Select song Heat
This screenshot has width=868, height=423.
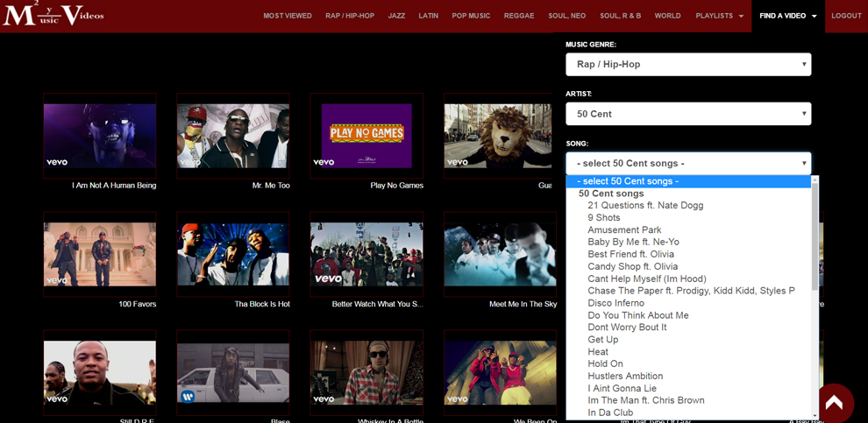(x=598, y=352)
